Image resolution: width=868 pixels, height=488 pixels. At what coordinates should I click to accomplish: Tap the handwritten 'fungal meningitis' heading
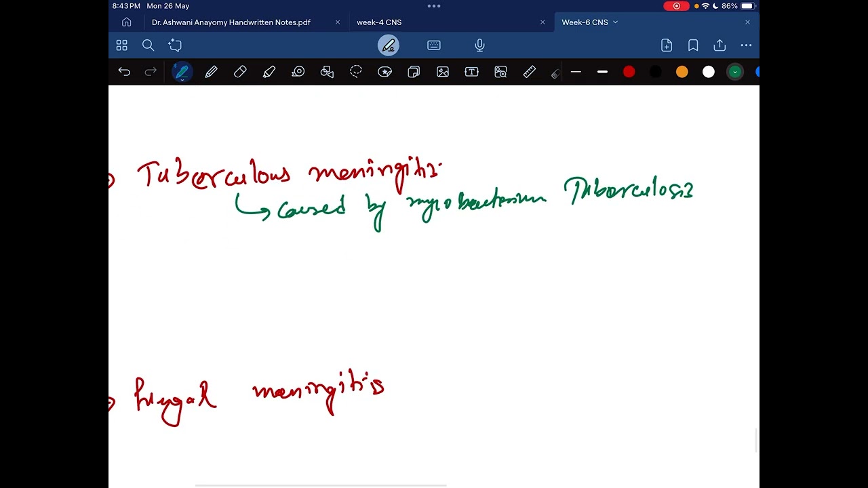coord(260,397)
